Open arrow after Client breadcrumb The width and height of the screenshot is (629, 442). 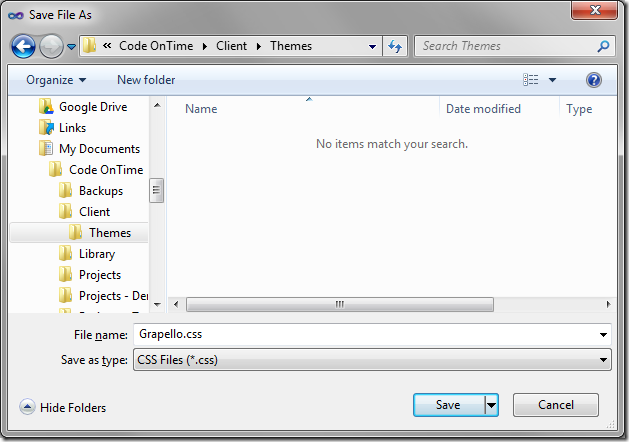point(259,47)
